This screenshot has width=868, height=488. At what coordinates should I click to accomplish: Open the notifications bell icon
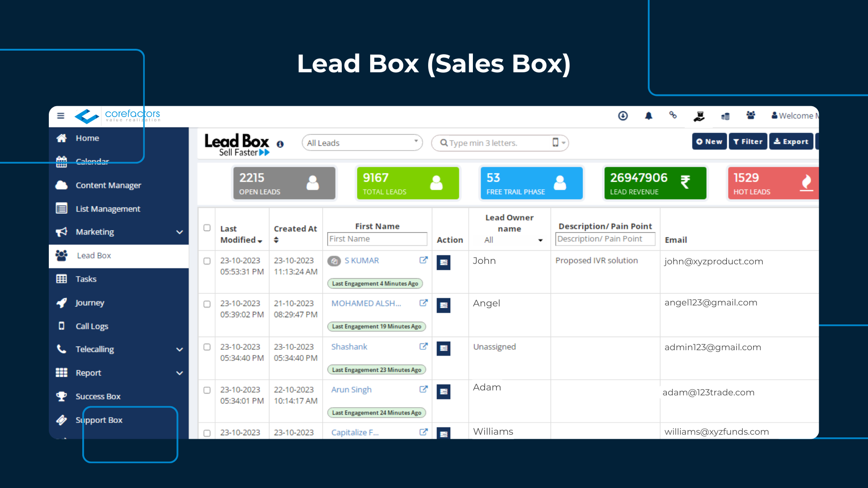(648, 116)
